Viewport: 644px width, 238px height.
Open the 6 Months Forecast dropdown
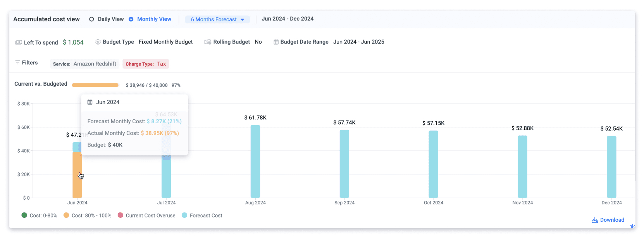coord(217,19)
